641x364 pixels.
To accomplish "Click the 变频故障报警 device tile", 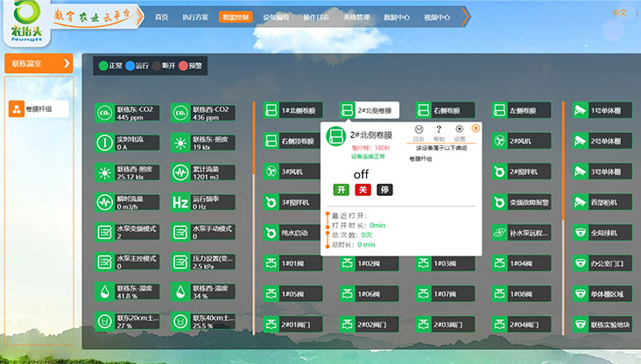I will coord(522,202).
